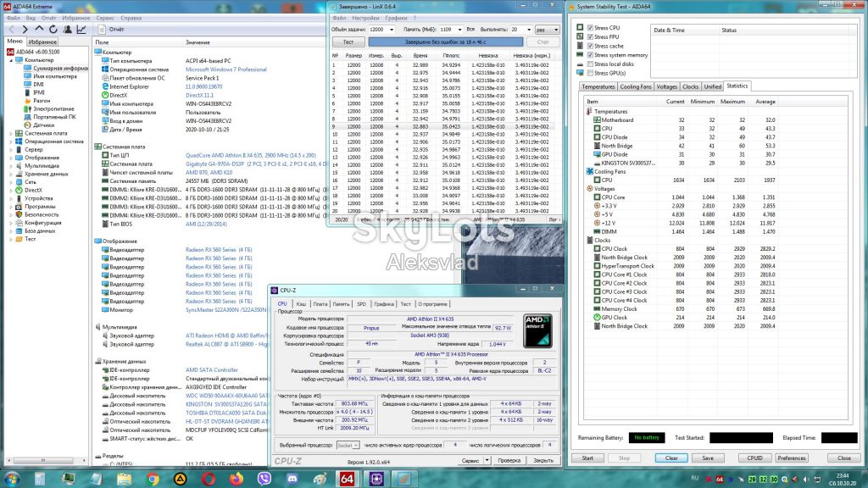Click the Электропитание battery icon in the tree

[28, 109]
